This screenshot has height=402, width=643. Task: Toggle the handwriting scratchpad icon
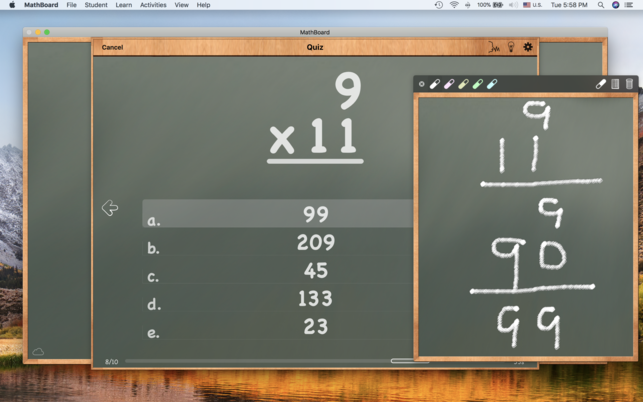(494, 47)
